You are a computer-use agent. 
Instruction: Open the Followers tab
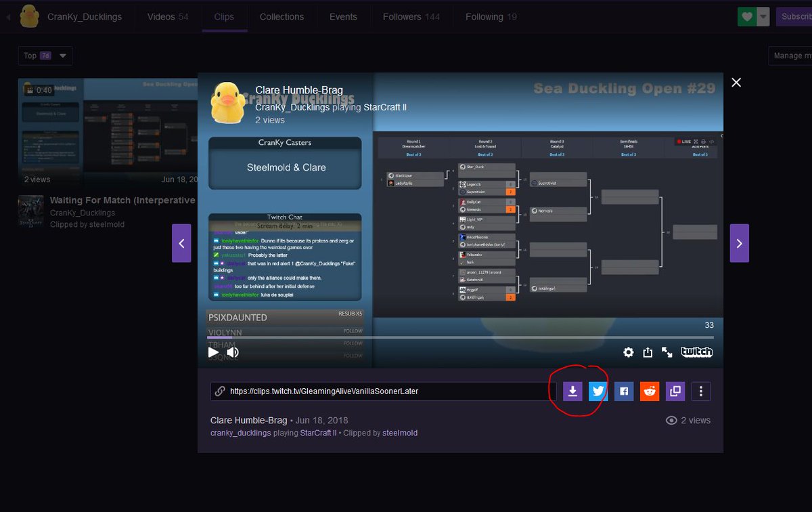411,16
